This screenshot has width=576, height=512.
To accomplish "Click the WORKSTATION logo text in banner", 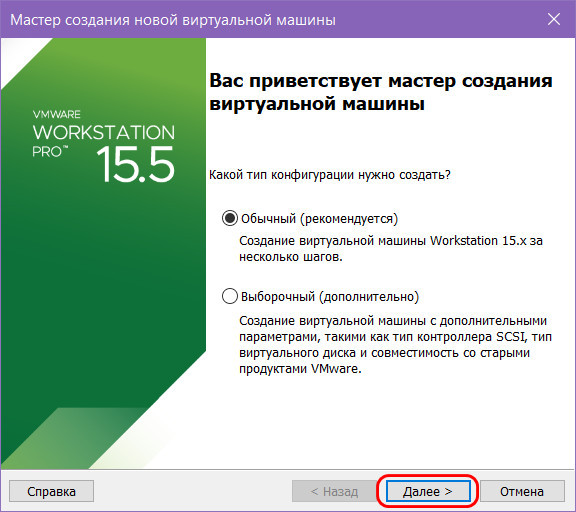I will click(x=104, y=132).
